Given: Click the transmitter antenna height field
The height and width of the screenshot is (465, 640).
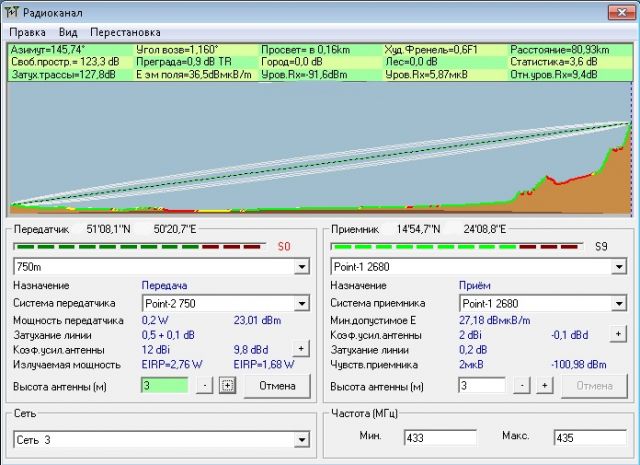Looking at the screenshot, I should coord(164,385).
